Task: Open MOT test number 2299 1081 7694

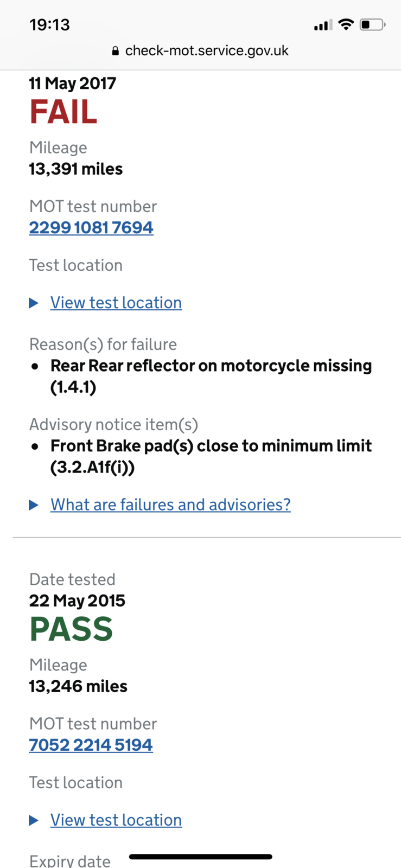Action: 91,227
